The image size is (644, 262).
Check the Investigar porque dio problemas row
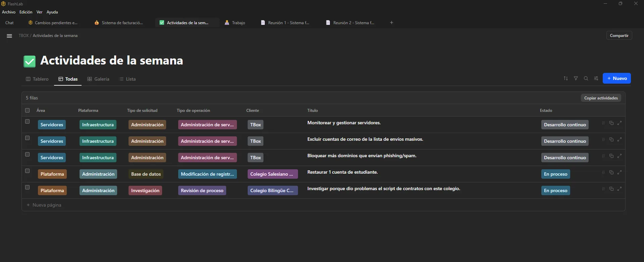pyautogui.click(x=28, y=187)
